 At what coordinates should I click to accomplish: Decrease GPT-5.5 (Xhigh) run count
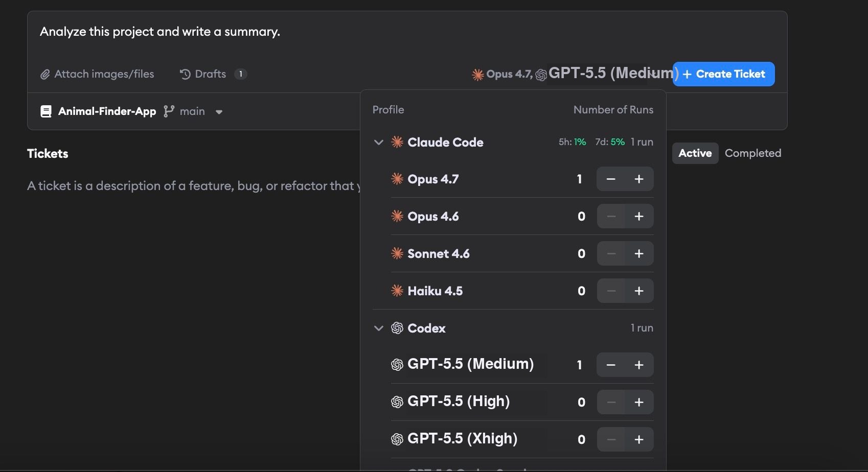pos(611,439)
